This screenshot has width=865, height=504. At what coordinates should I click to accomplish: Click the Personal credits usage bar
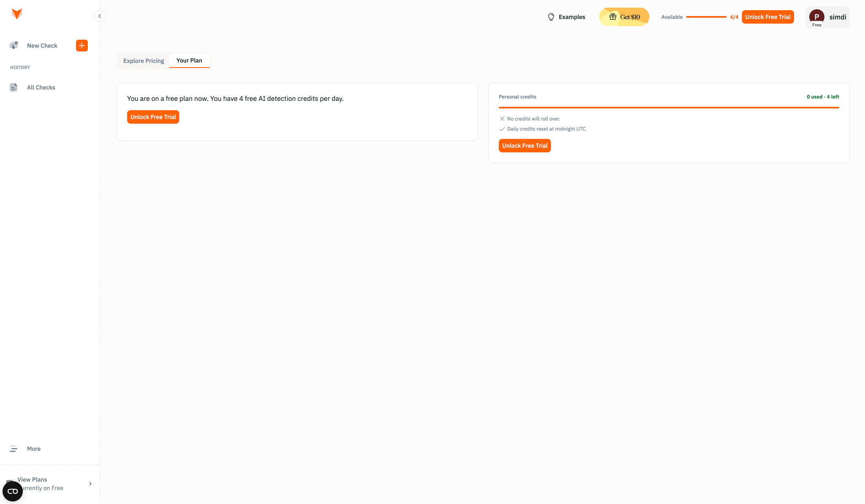pyautogui.click(x=669, y=108)
